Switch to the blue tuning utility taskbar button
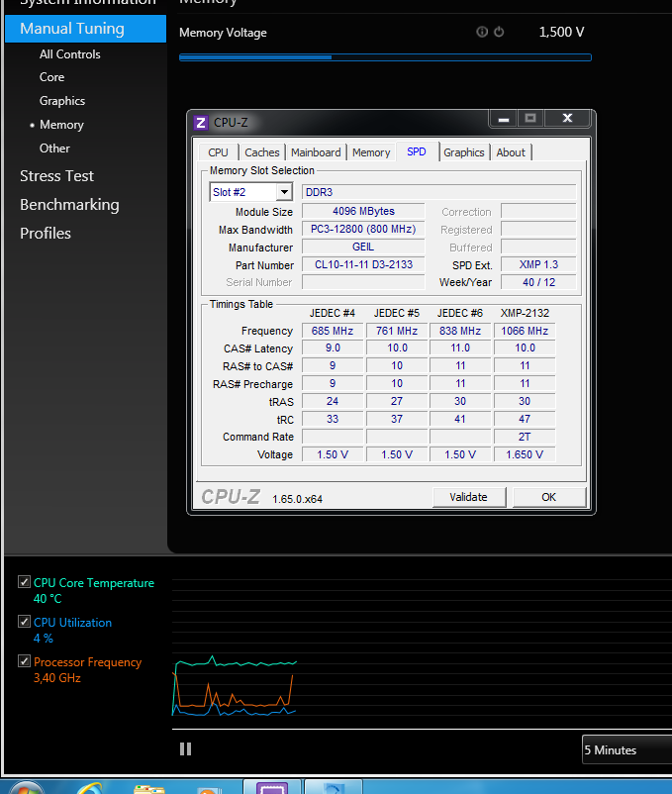This screenshot has width=672, height=794. coord(334,787)
